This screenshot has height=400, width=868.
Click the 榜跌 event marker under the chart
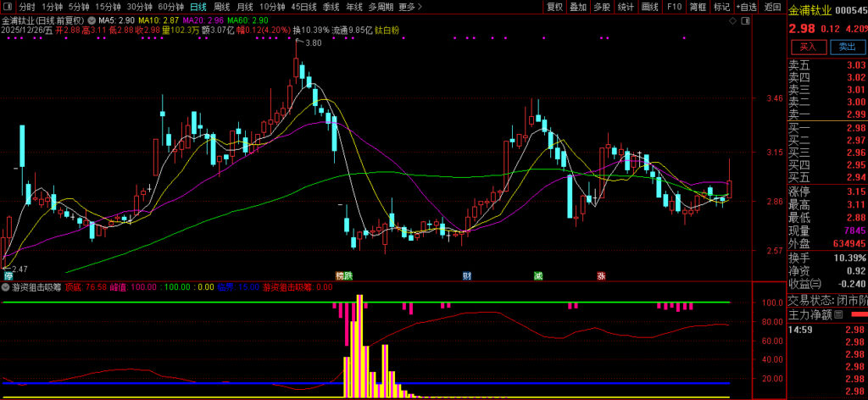pos(343,276)
